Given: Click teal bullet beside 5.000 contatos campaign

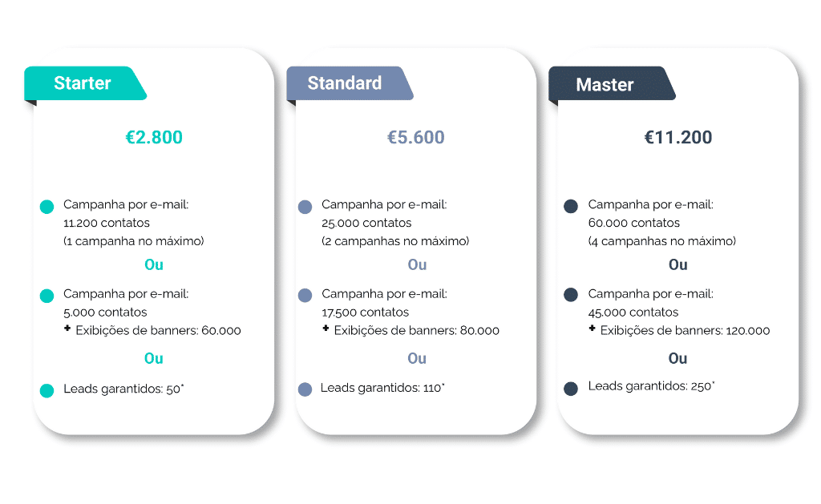Looking at the screenshot, I should [x=47, y=296].
